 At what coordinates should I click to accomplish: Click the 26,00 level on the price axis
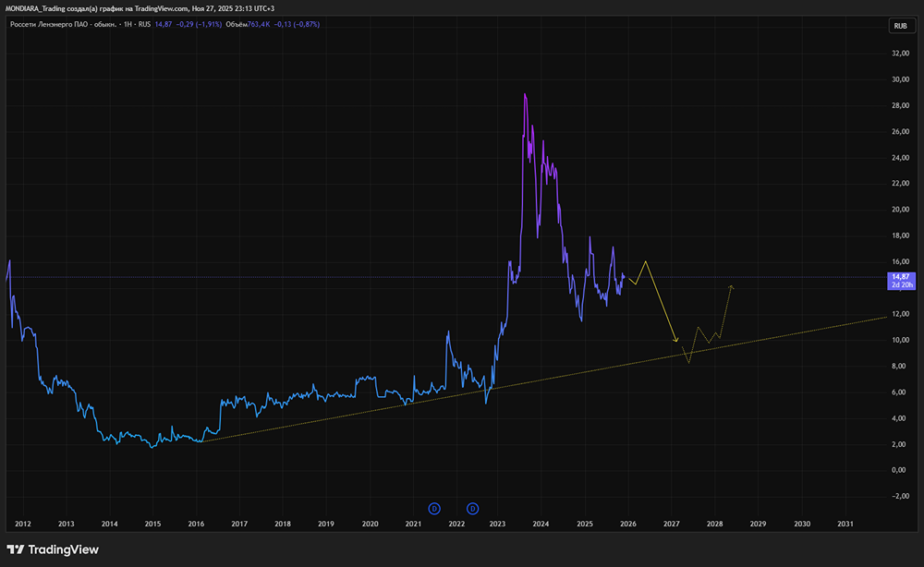(900, 132)
